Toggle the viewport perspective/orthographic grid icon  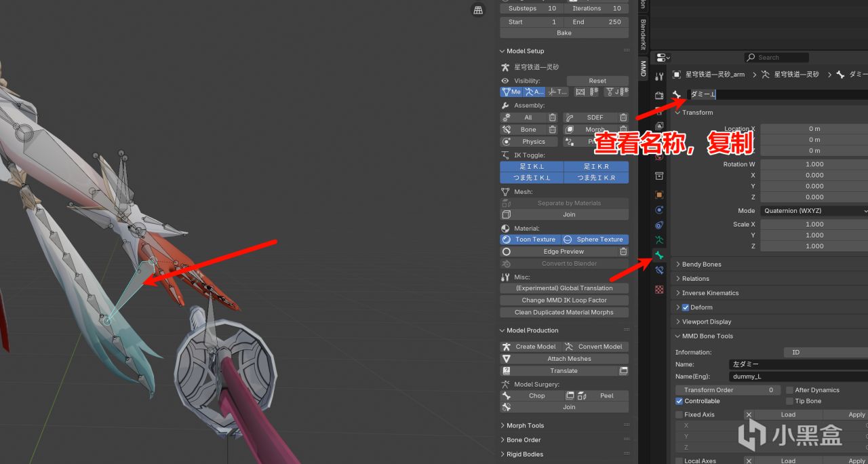pos(478,9)
